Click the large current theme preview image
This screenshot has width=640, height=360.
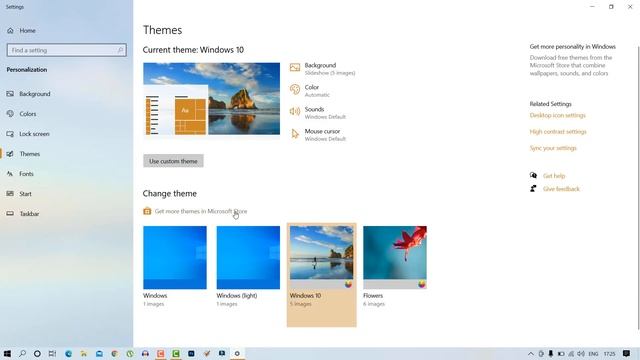[211, 99]
